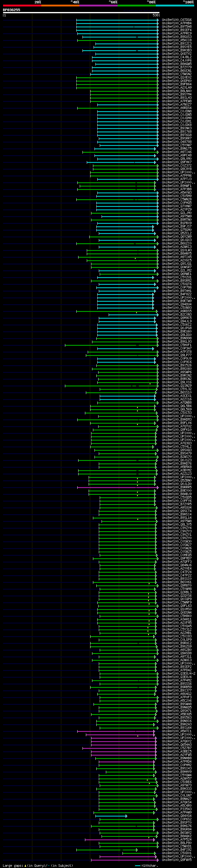Select the UniRef100_Q6L5B4 label
Viewport: 197px width, 868px height.
[x=177, y=406]
